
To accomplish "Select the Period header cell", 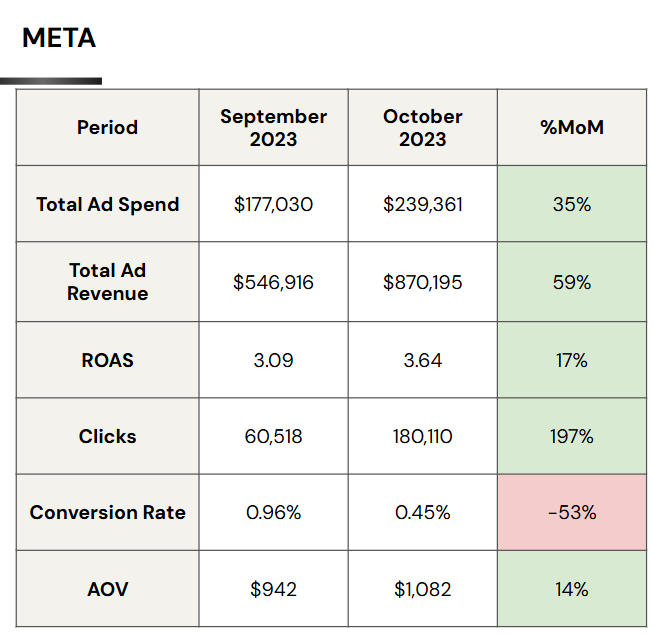I will point(108,127).
